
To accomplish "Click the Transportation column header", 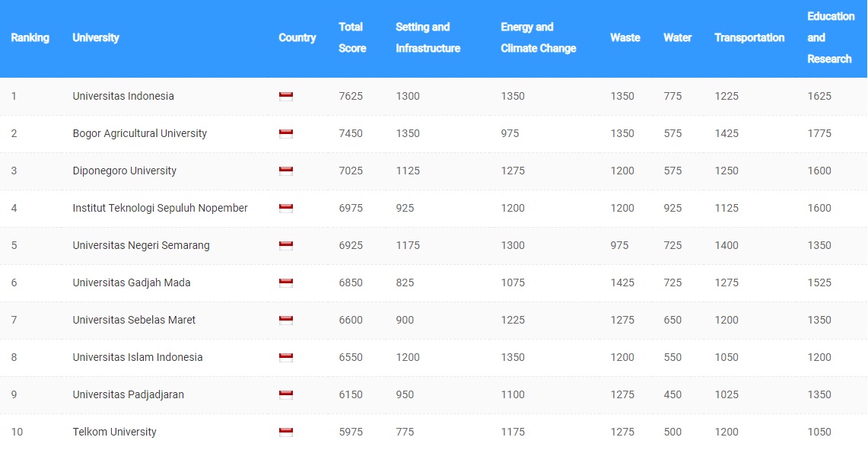I will pos(749,38).
